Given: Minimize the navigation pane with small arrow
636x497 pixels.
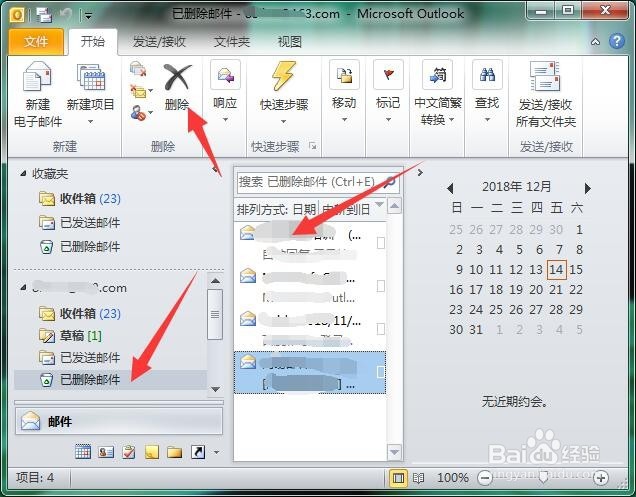Looking at the screenshot, I should coord(215,170).
